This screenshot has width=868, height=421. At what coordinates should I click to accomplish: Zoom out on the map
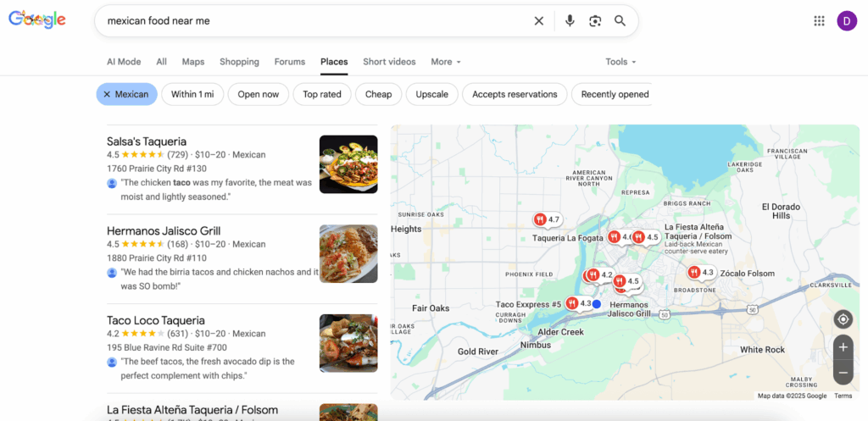(x=843, y=372)
